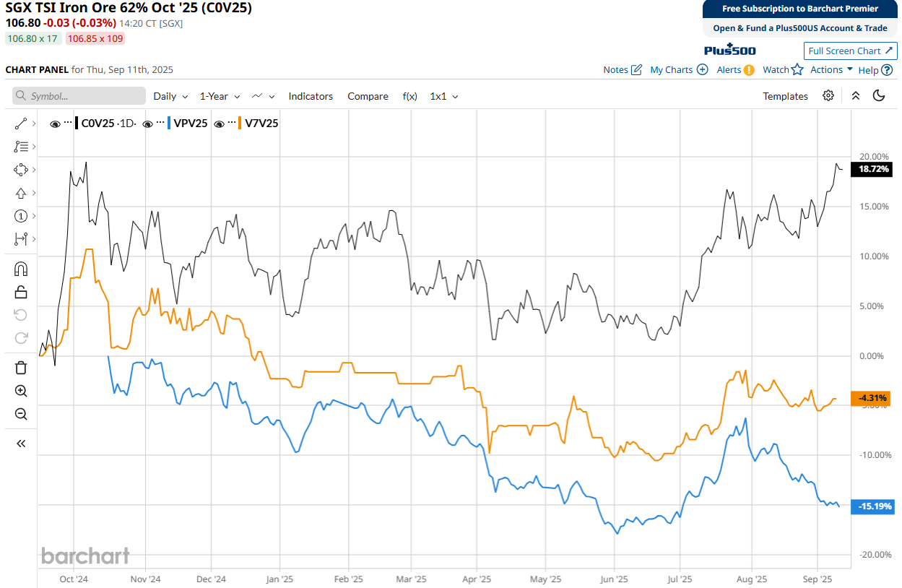
Task: Zoom out of the chart
Action: click(x=21, y=414)
